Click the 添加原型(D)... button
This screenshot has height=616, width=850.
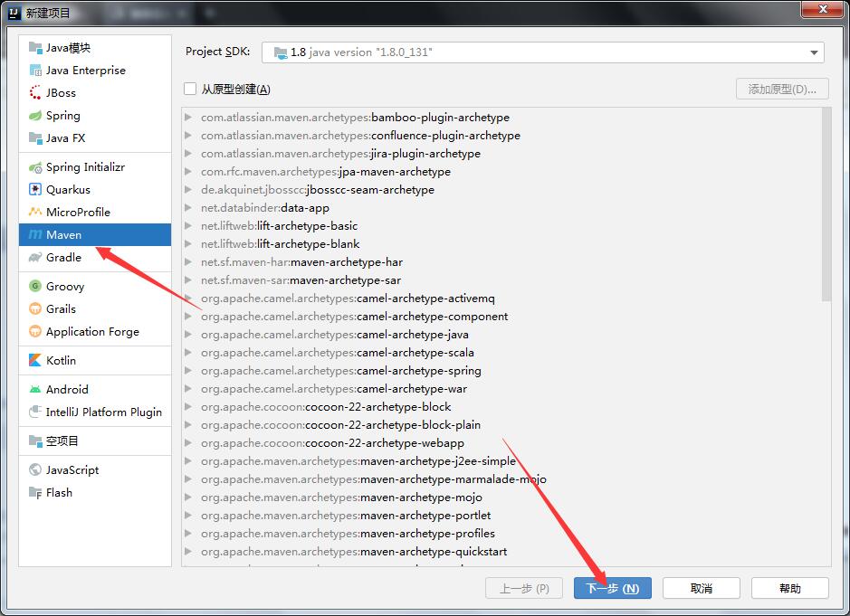[x=782, y=89]
